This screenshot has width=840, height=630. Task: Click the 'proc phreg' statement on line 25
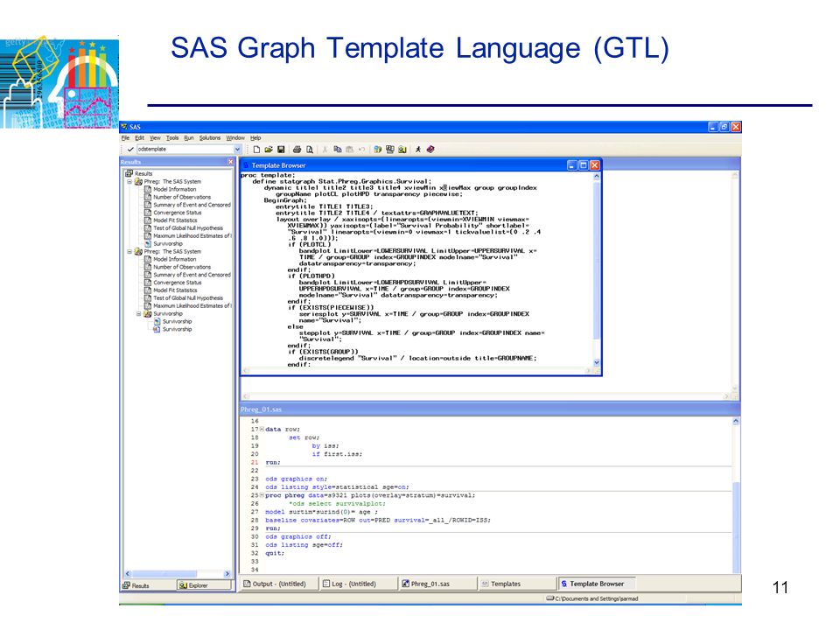pos(284,495)
